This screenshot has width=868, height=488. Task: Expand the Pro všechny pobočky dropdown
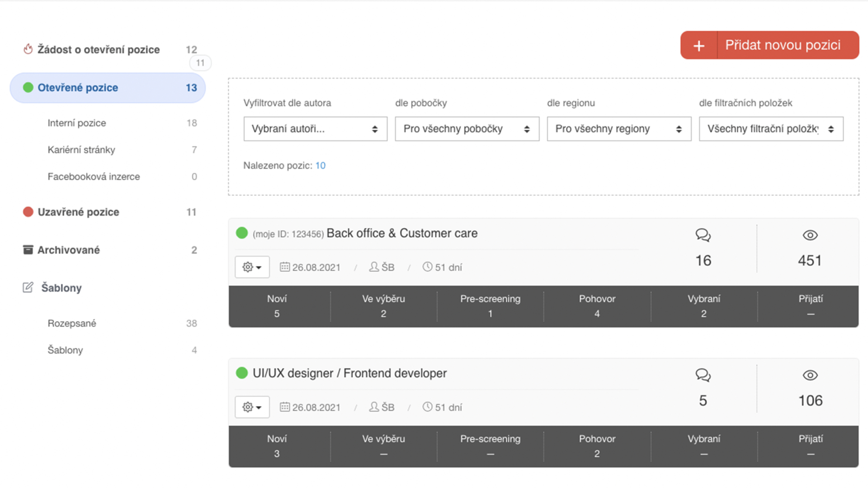click(x=467, y=129)
